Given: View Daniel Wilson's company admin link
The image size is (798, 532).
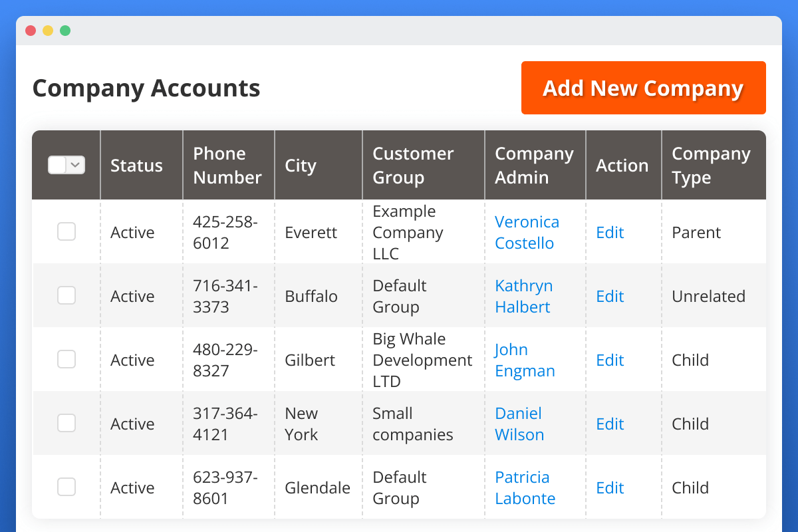Looking at the screenshot, I should (519, 424).
